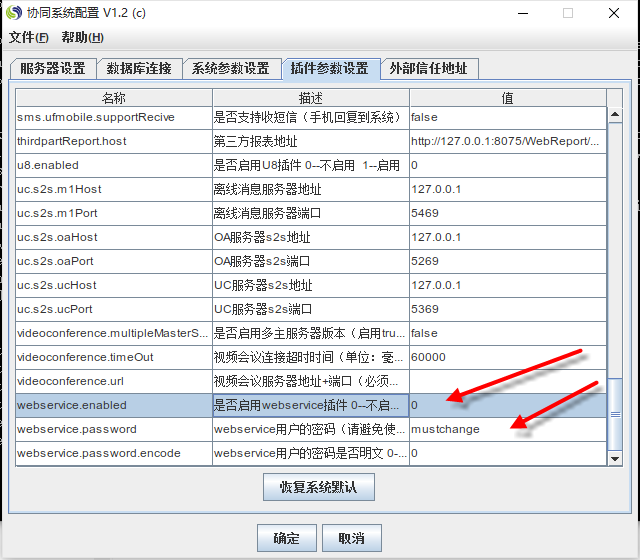
Task: Click the application logo icon in title bar
Action: click(x=14, y=13)
